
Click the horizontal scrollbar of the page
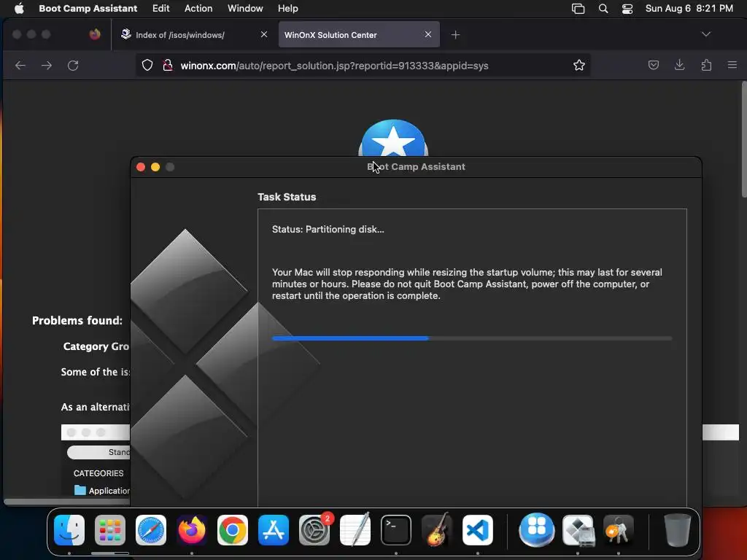point(66,502)
